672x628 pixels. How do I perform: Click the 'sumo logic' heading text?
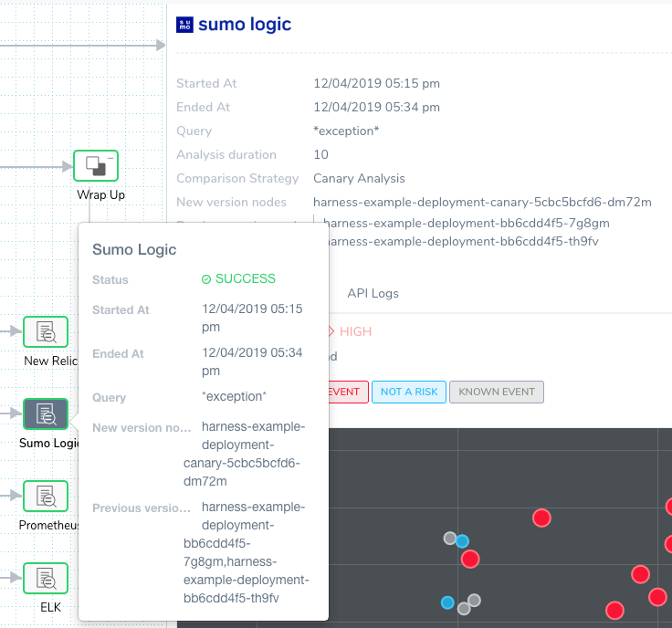coord(245,25)
